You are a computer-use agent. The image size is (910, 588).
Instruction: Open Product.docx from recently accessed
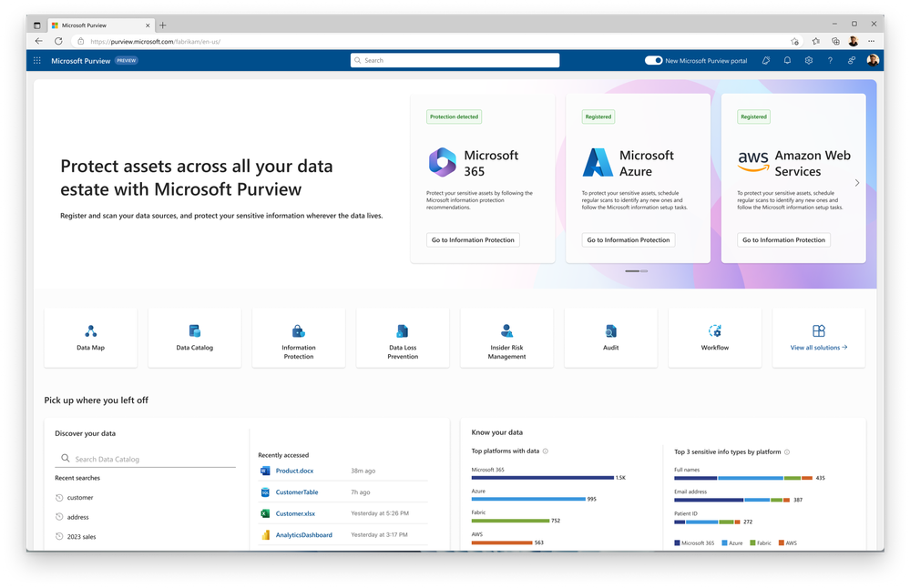294,471
